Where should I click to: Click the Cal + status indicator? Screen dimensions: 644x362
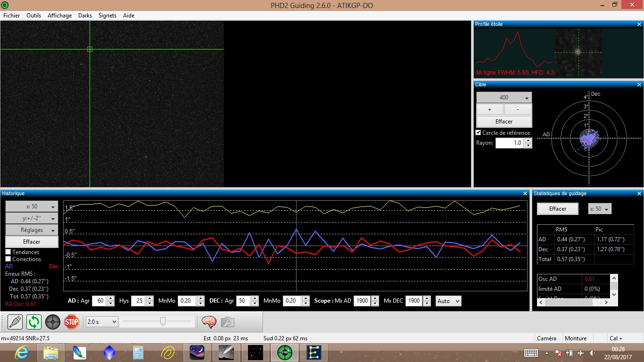(x=616, y=338)
